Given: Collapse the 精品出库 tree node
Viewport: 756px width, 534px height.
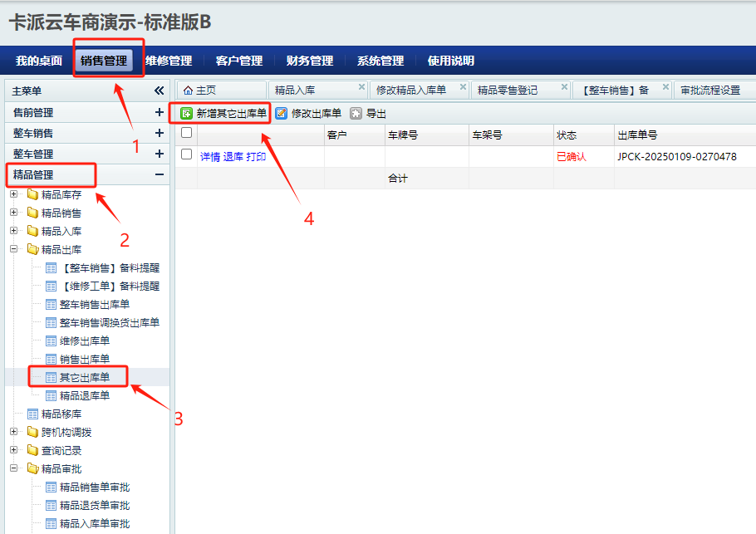Looking at the screenshot, I should pos(13,249).
